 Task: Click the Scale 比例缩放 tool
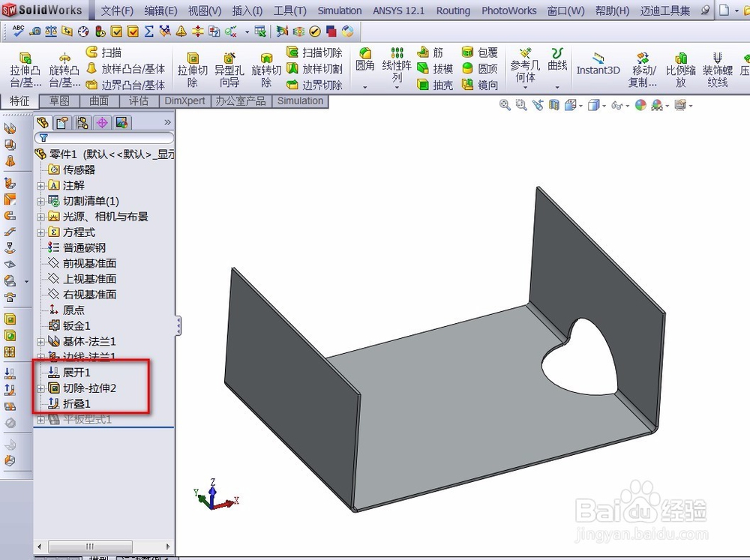[681, 69]
